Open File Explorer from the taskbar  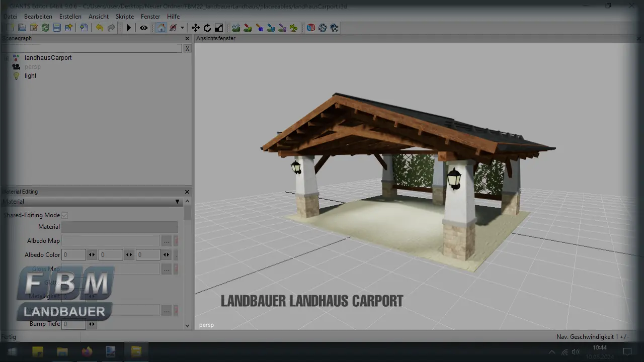point(62,352)
